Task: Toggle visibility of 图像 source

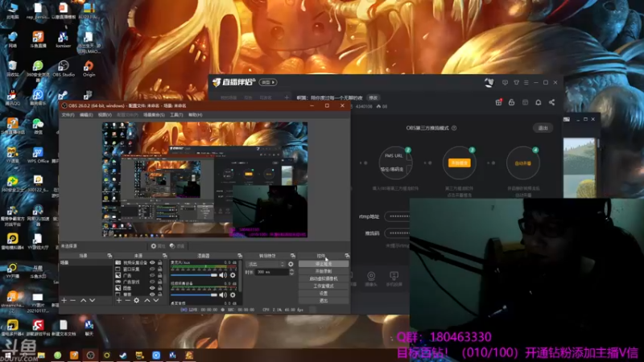Action: click(152, 288)
